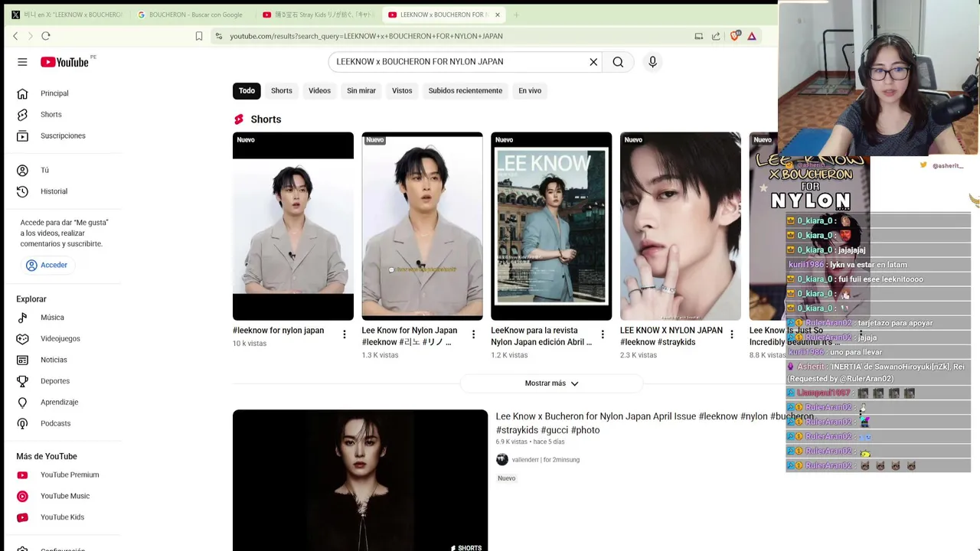Click the Brave rewards triangle icon
980x551 pixels.
[x=752, y=36]
